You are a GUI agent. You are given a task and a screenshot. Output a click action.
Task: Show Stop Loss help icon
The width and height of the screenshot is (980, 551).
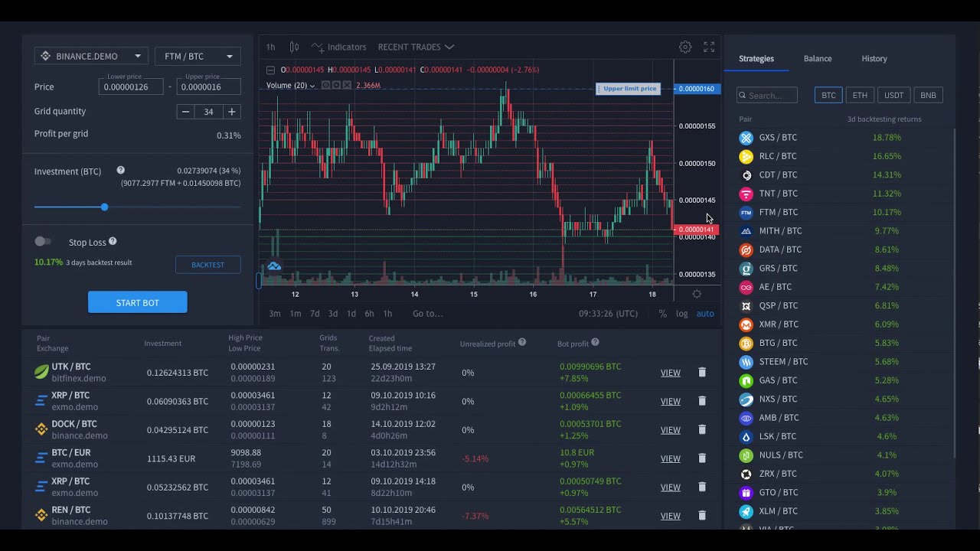point(113,242)
